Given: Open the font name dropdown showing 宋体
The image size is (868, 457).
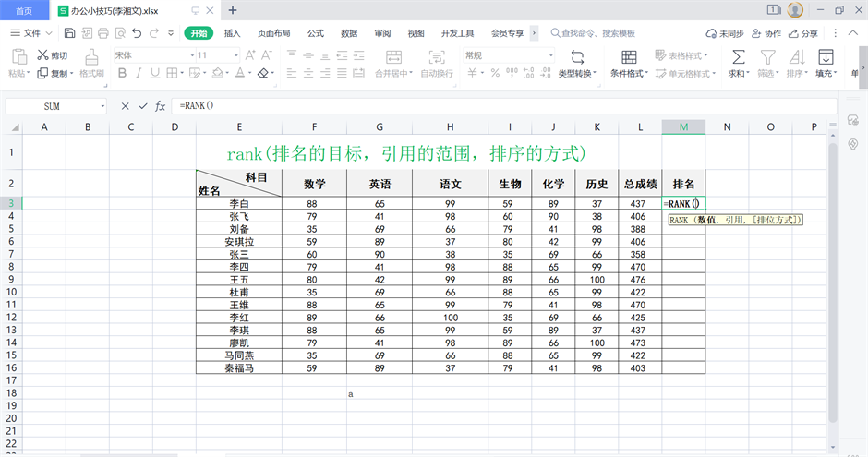Looking at the screenshot, I should 151,55.
